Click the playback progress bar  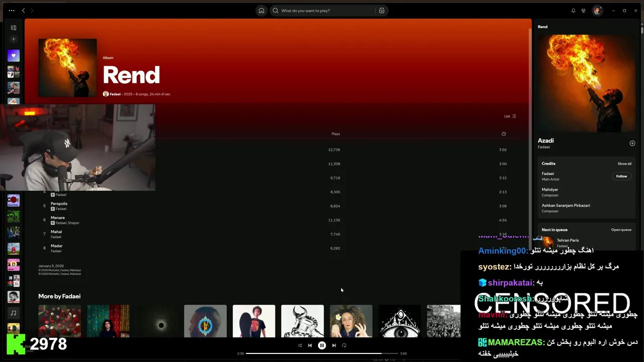pos(322,353)
